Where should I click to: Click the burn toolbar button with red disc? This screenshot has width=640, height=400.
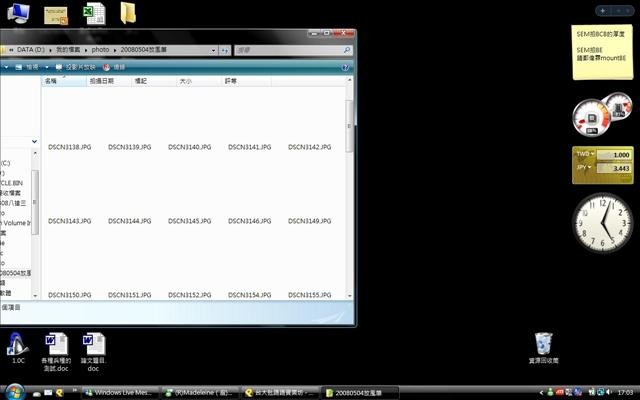(x=114, y=67)
